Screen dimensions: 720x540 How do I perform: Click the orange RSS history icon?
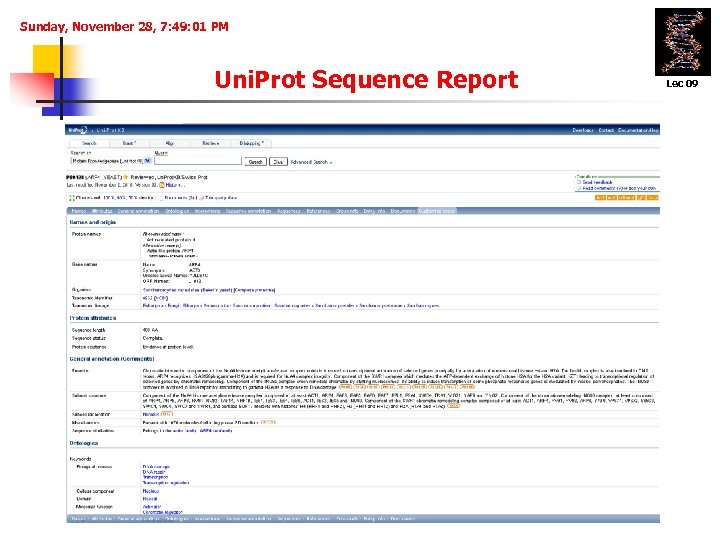(162, 185)
